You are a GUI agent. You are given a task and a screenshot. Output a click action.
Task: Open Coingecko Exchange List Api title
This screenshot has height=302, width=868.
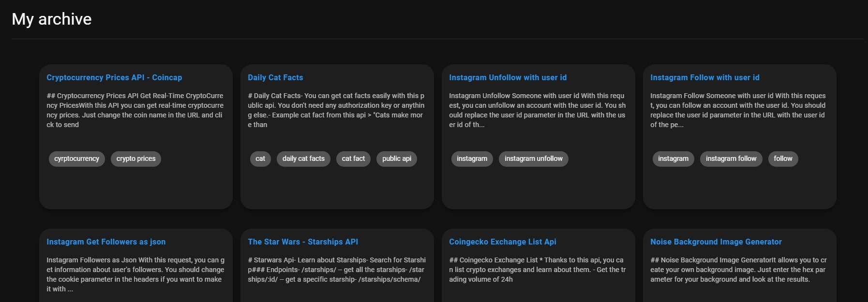point(502,242)
